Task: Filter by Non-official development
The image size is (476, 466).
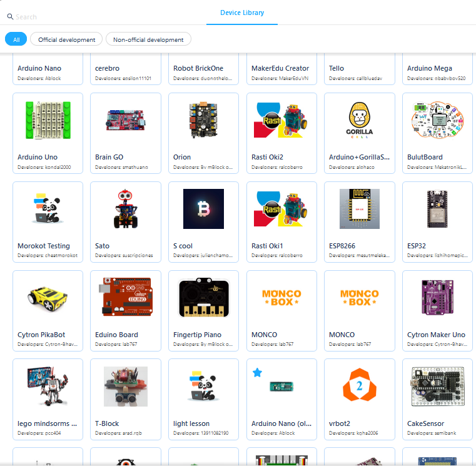Action: pyautogui.click(x=148, y=39)
